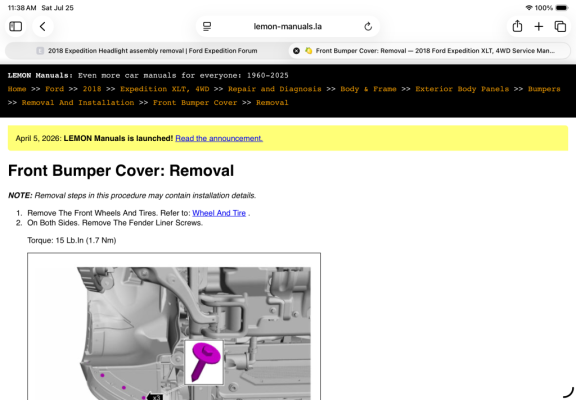Go back to the previous page
The width and height of the screenshot is (576, 400).
coord(43,26)
